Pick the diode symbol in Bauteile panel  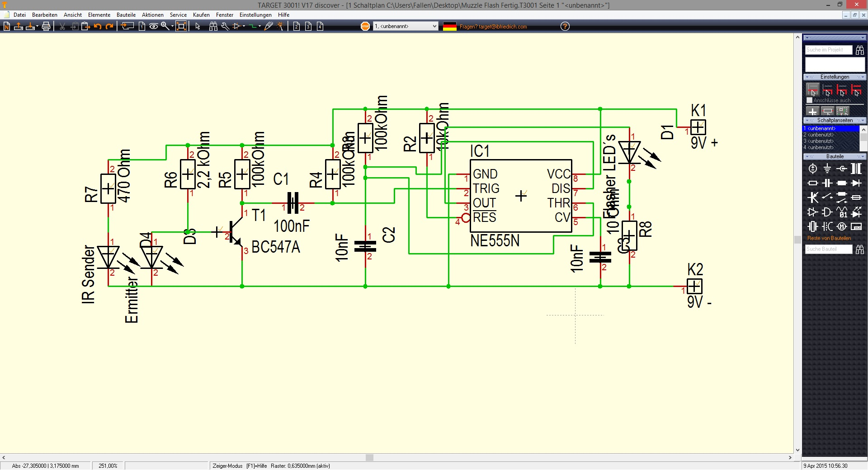point(856,183)
